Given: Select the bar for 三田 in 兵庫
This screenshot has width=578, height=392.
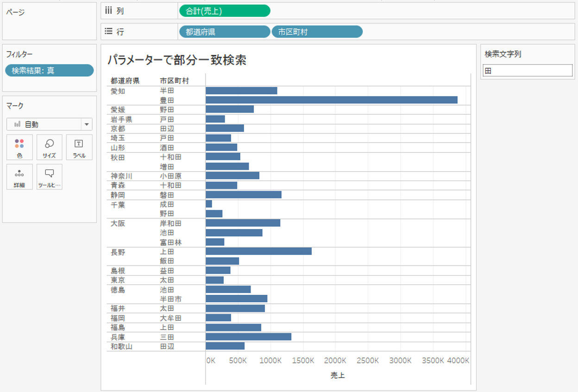Looking at the screenshot, I should point(248,336).
